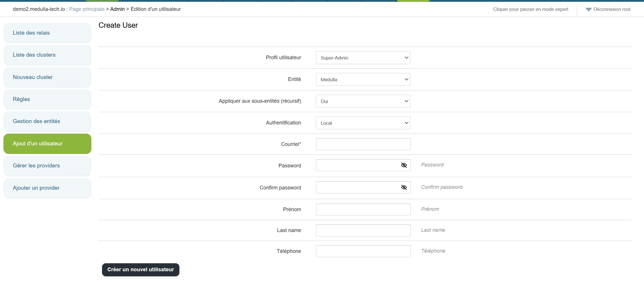Toggle Password field visibility eye icon
Viewport: 644px width, 305px height.
[404, 165]
